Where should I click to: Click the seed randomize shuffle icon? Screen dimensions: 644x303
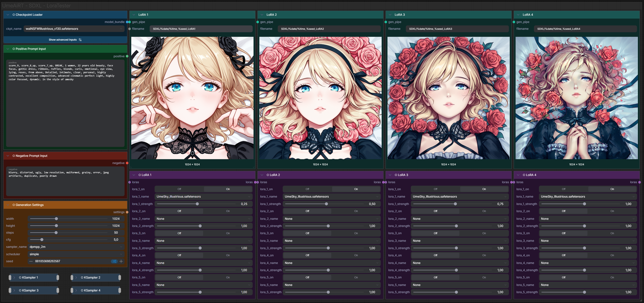[114, 261]
